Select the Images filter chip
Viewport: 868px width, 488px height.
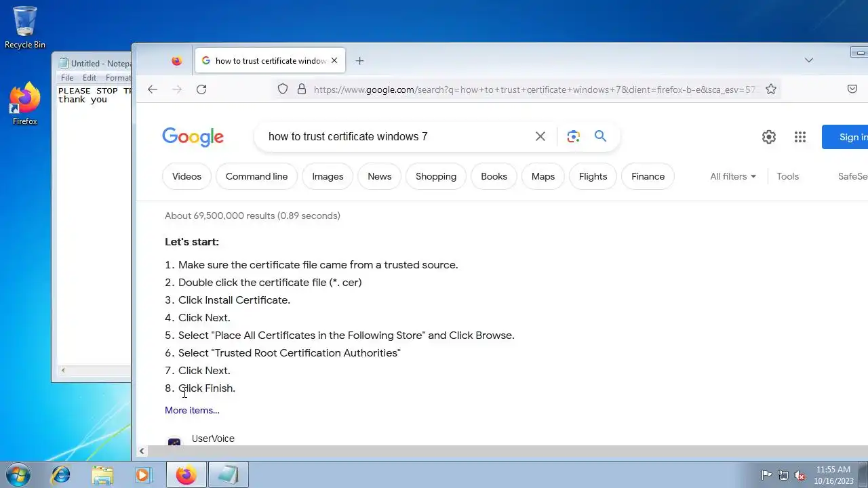tap(328, 176)
